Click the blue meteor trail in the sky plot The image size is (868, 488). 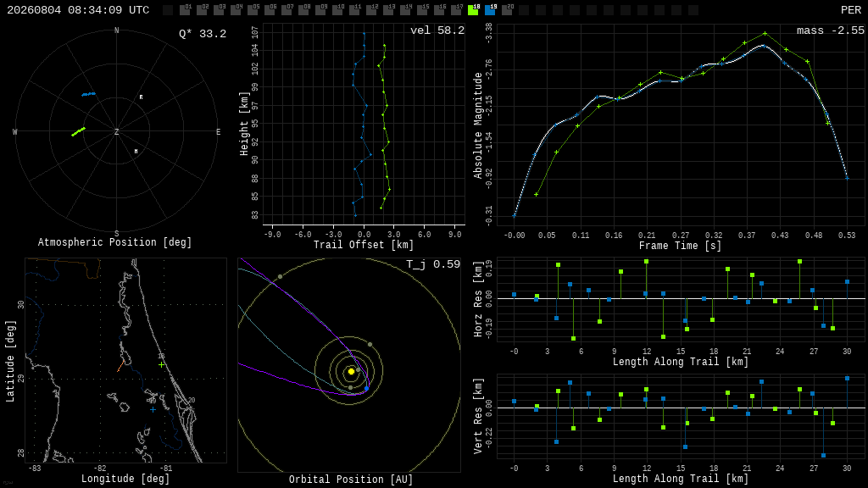88,94
